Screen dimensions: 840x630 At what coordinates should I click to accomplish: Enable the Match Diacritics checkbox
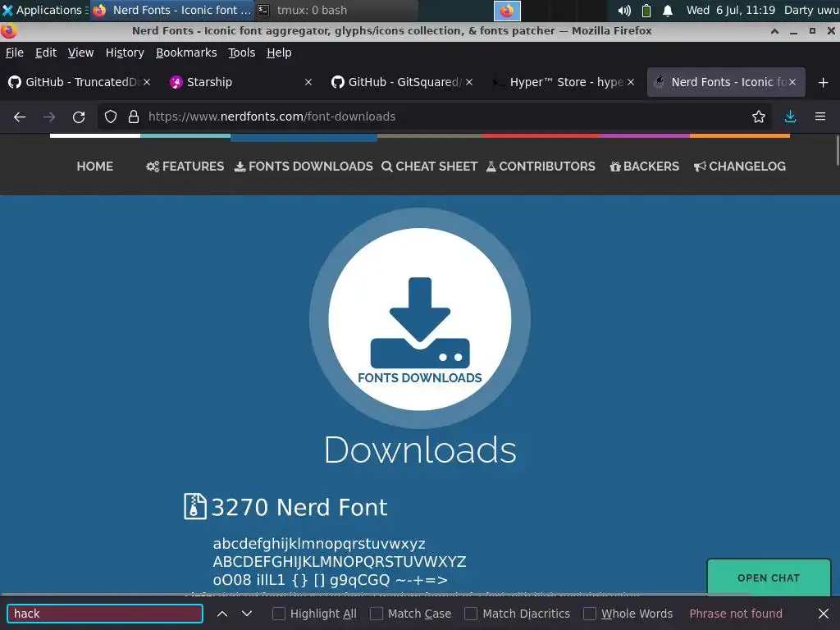471,614
